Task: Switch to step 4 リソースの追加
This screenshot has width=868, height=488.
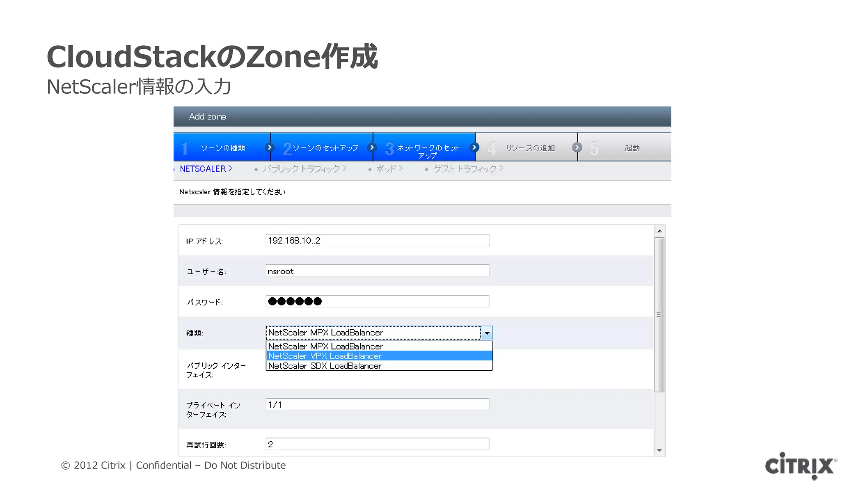Action: (530, 147)
